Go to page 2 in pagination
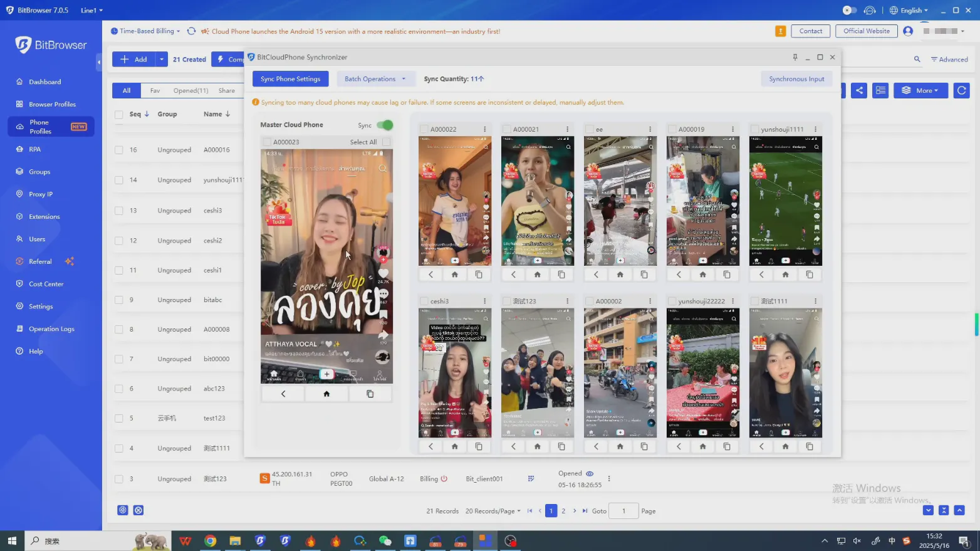Screen dimensions: 980x551 coord(563,511)
